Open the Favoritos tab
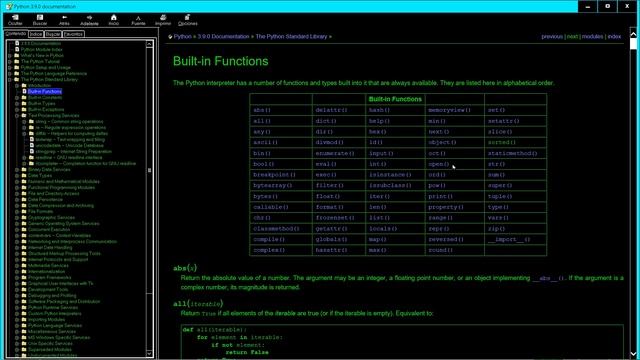The height and width of the screenshot is (360, 640). coord(73,34)
